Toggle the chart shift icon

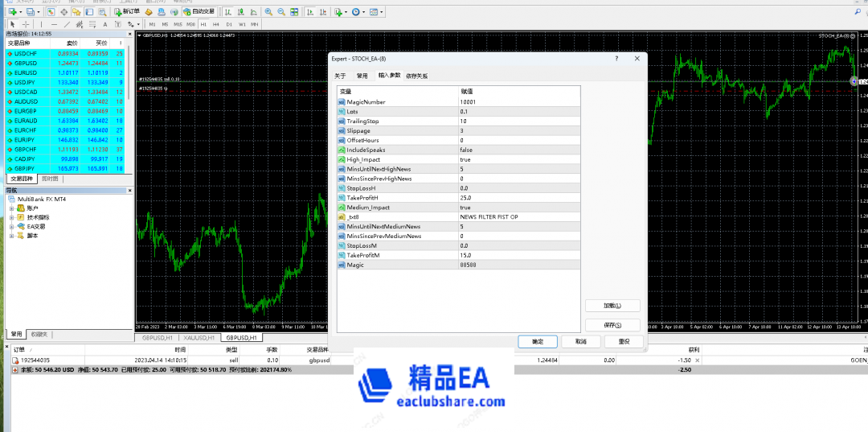point(323,11)
